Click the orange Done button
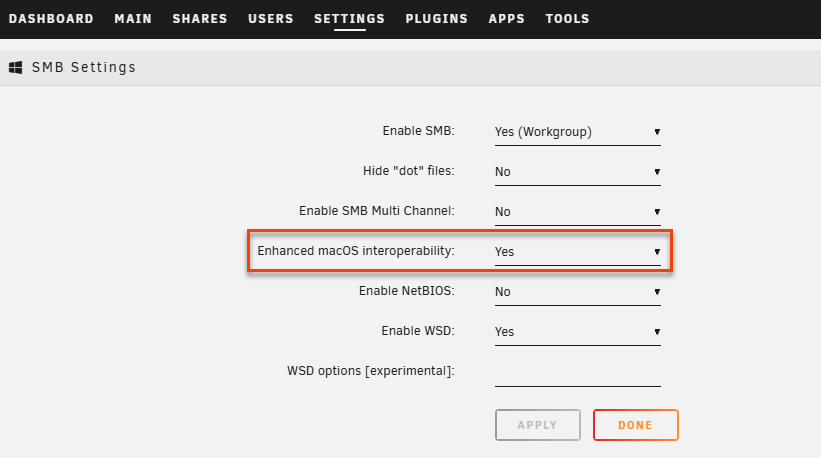The width and height of the screenshot is (821, 458). [x=635, y=425]
